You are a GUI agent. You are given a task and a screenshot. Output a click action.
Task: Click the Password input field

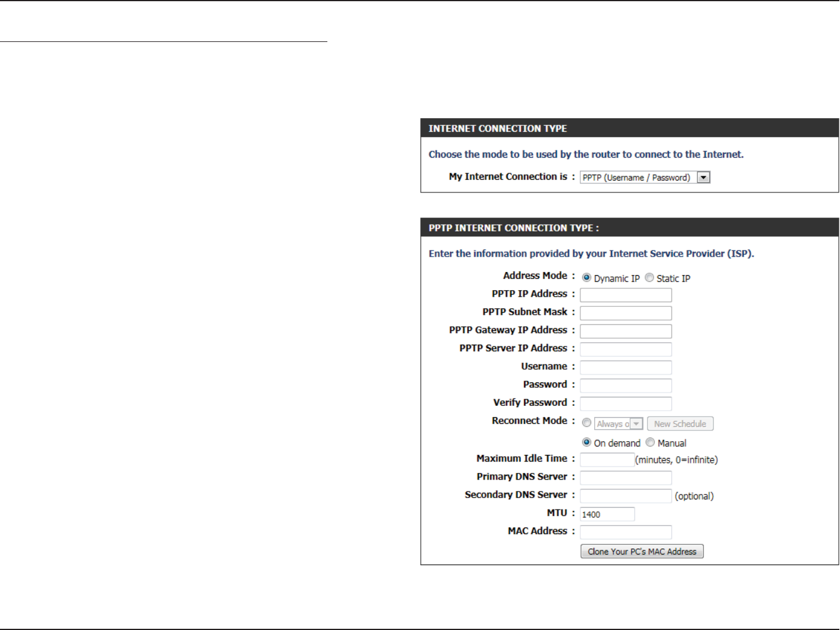point(625,385)
